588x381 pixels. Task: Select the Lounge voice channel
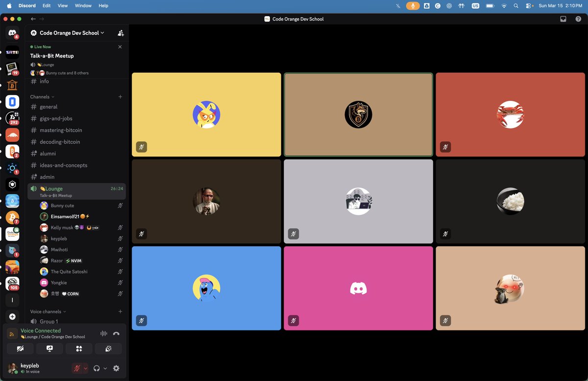76,192
